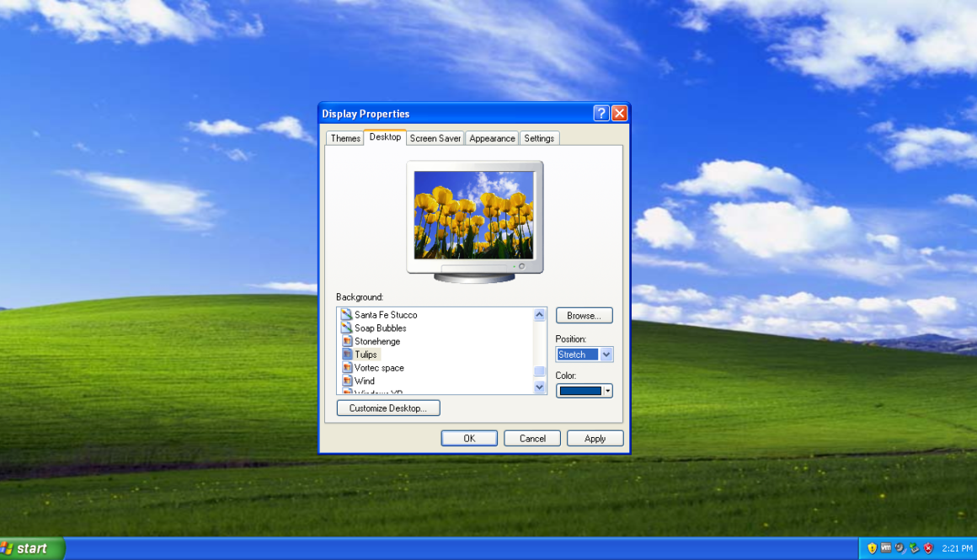Select Vortec space in background list
Viewport: 977px width, 560px height.
click(379, 368)
